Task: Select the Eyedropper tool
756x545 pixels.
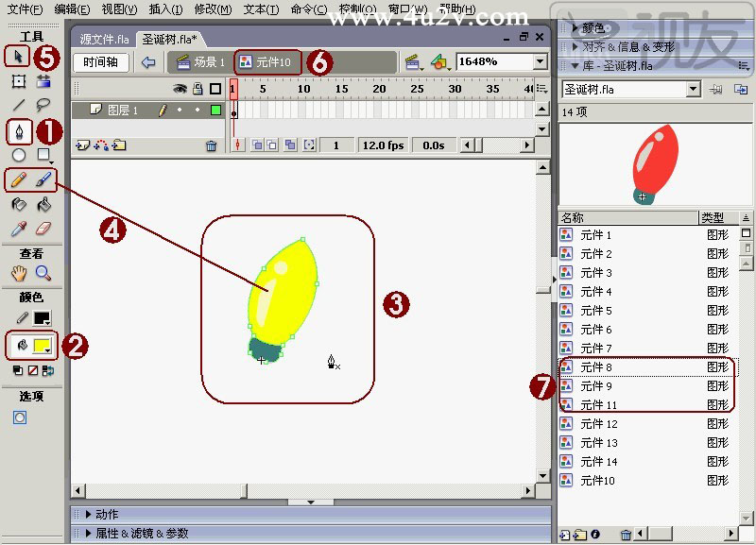Action: coord(19,229)
